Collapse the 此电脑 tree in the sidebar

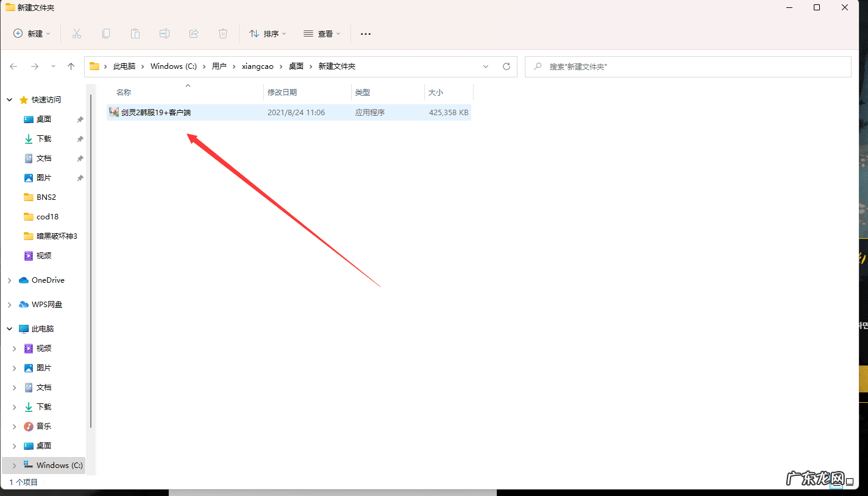9,328
